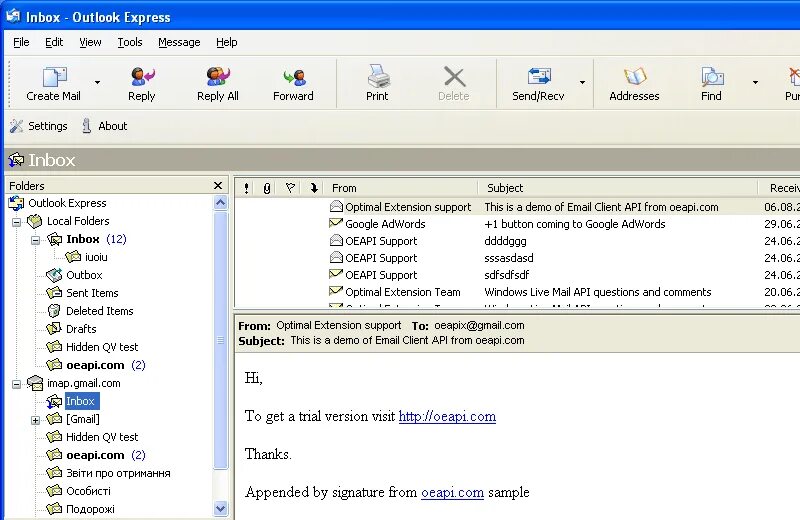800x520 pixels.
Task: Click envelope icon of Google AdWords message
Action: pos(336,223)
